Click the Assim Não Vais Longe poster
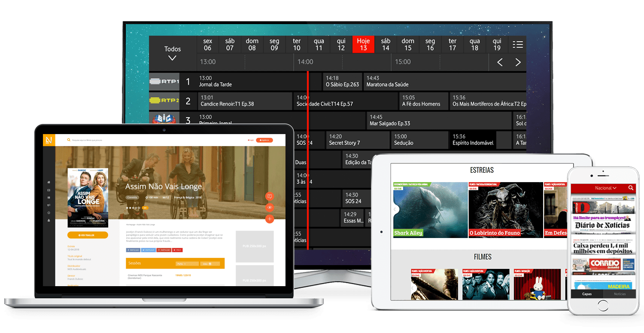 tap(88, 198)
